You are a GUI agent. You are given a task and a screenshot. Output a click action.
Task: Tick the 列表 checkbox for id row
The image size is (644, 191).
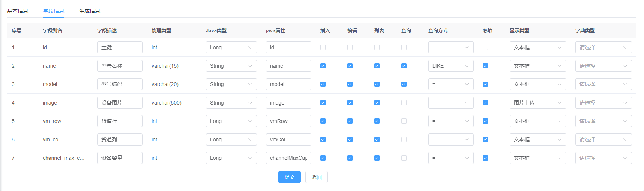click(x=377, y=47)
